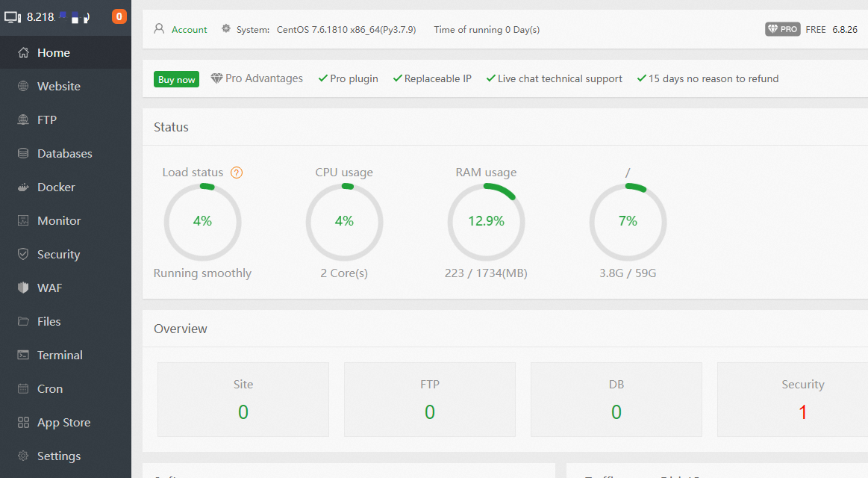Click the version number 6.8.26
868x478 pixels.
click(845, 29)
